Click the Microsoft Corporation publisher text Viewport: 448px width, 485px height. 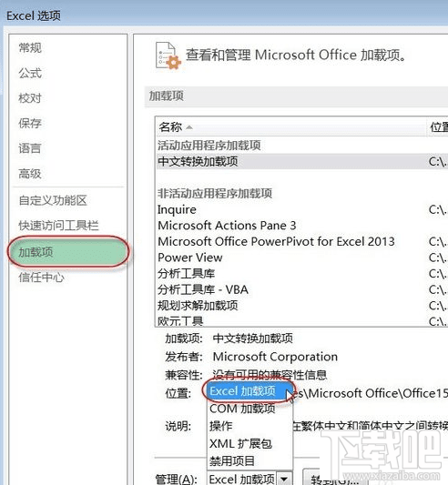(275, 357)
